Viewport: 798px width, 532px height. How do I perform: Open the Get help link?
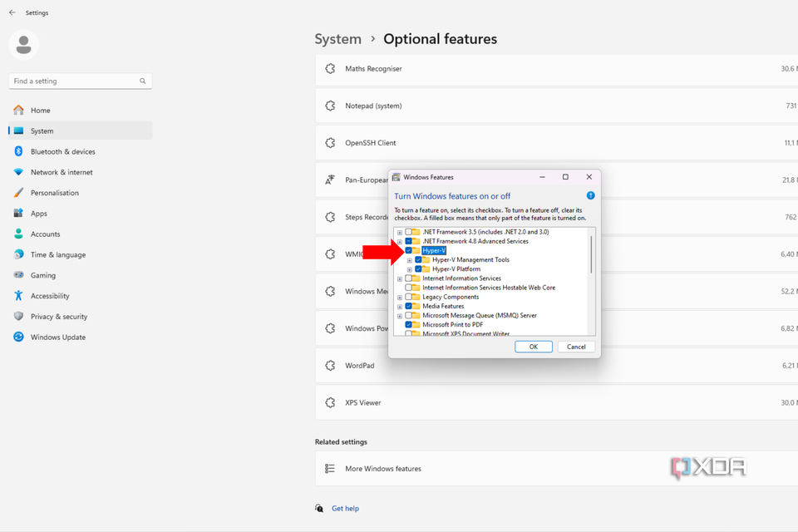(345, 508)
